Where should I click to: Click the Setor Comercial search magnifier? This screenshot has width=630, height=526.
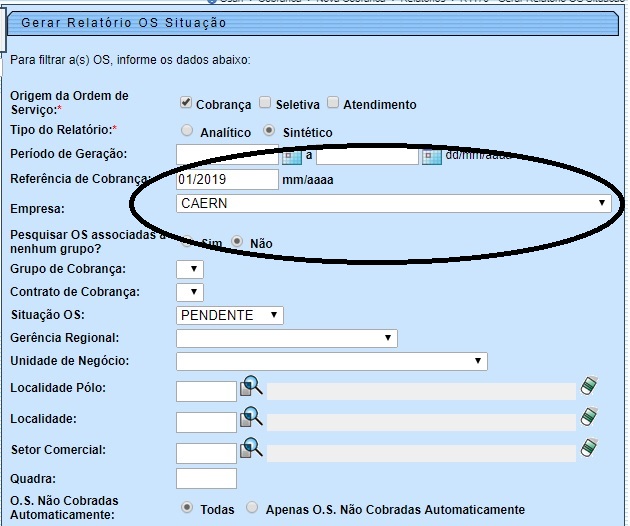tap(249, 448)
